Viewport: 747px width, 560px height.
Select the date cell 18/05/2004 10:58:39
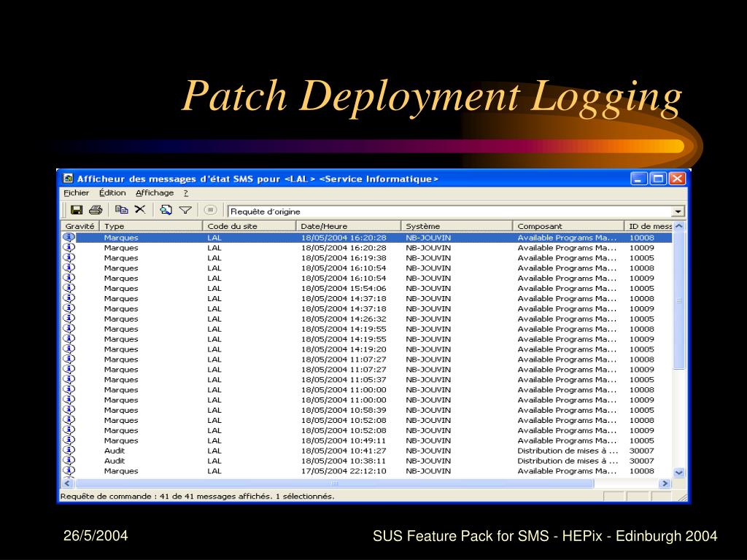pyautogui.click(x=344, y=410)
